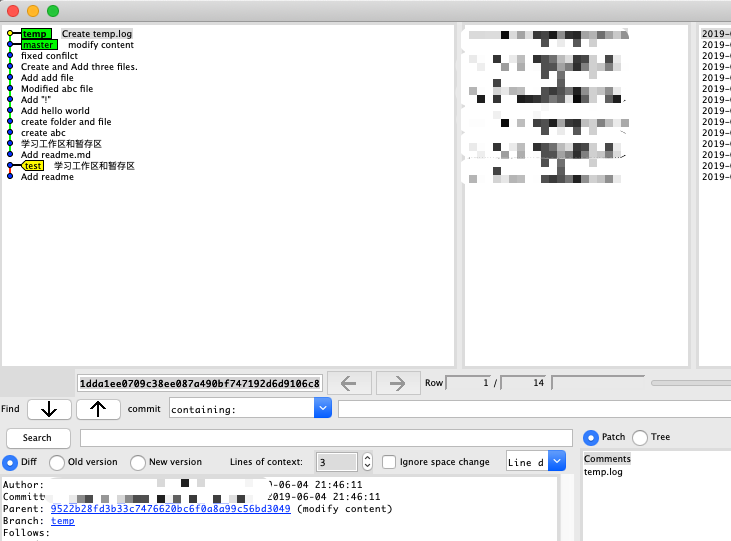Click the back arrow navigation button
731x541 pixels.
349,383
